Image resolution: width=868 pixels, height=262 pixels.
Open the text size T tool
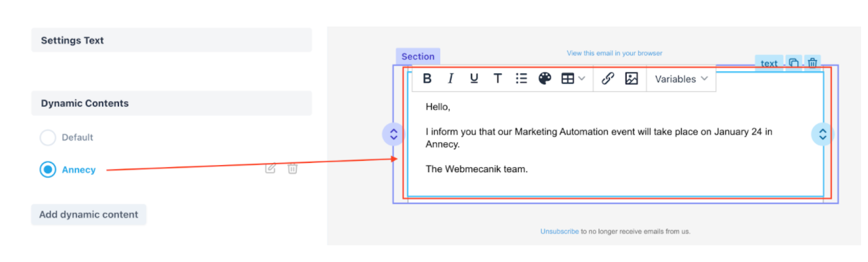(497, 79)
